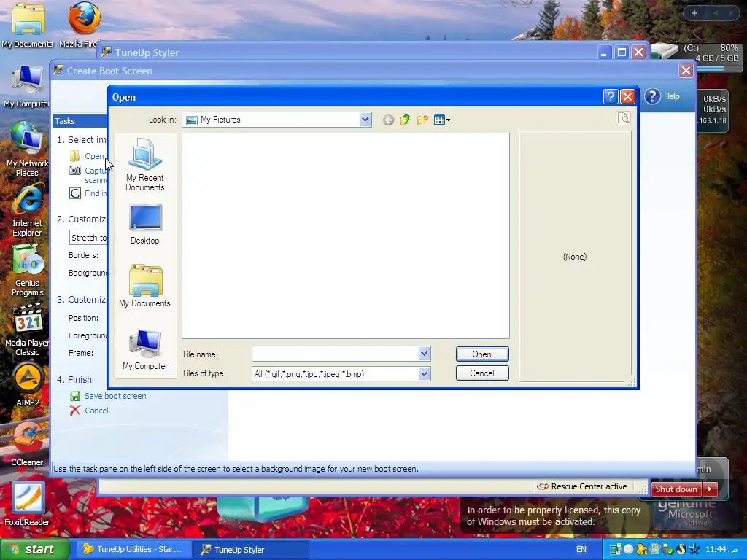The width and height of the screenshot is (747, 560).
Task: Expand the Files of type dropdown
Action: click(424, 374)
